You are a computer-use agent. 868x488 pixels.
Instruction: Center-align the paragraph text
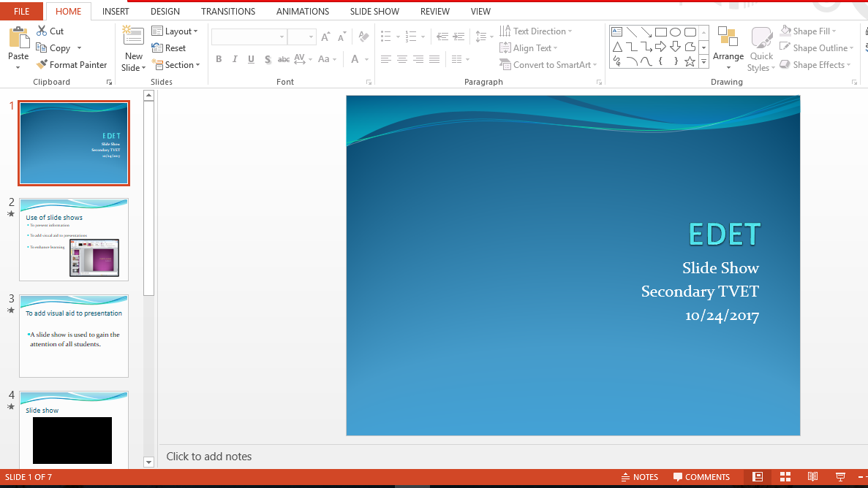pyautogui.click(x=401, y=58)
